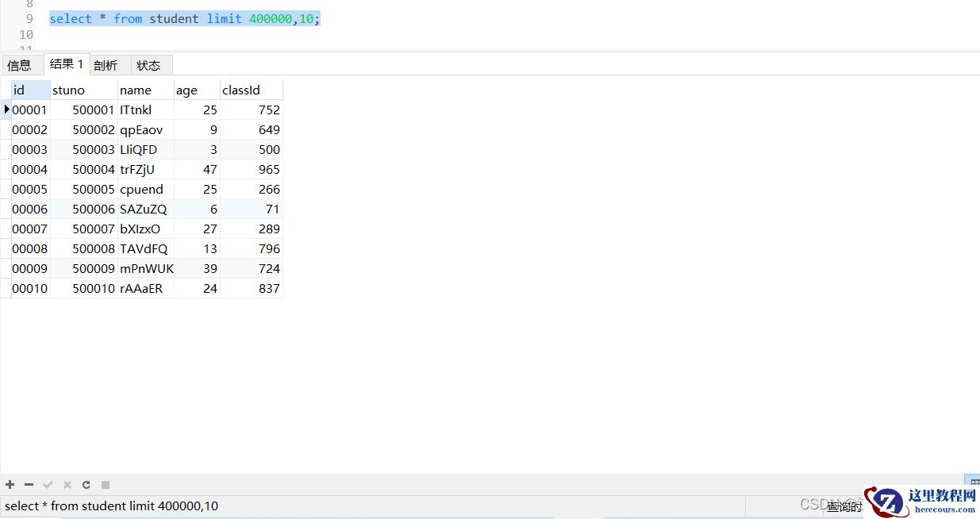Select cell id 00007

(31, 229)
